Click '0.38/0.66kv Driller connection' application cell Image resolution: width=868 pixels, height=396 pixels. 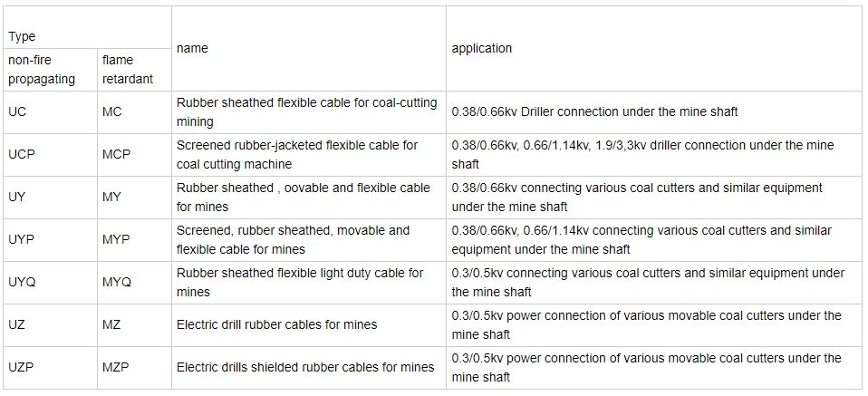(x=654, y=111)
